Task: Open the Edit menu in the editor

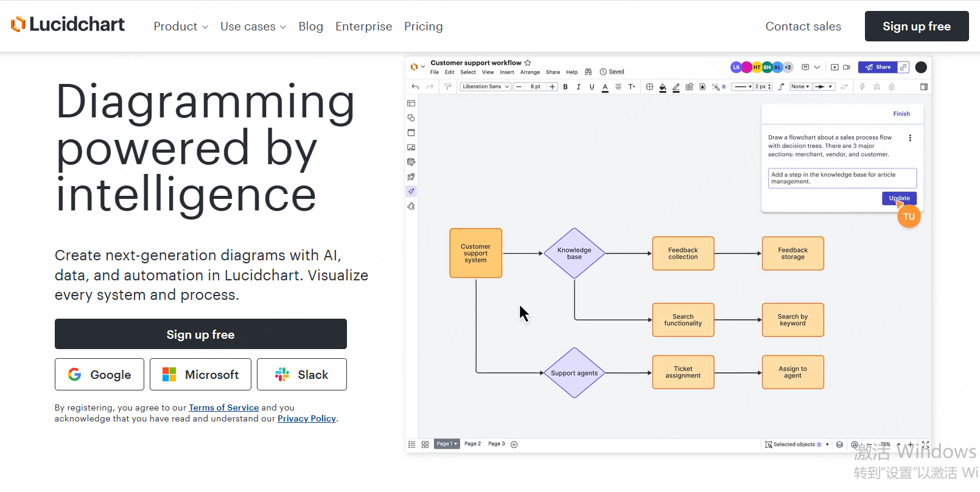Action: pyautogui.click(x=450, y=72)
